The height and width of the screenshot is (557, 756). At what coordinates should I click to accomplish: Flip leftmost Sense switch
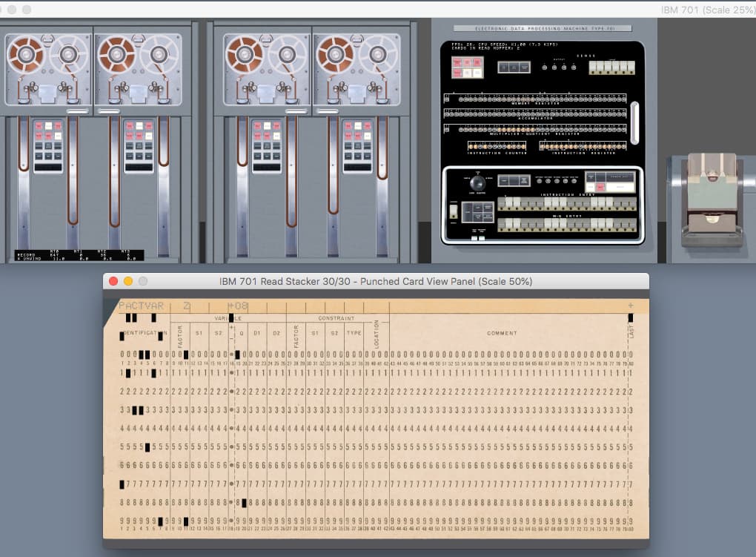pos(592,67)
